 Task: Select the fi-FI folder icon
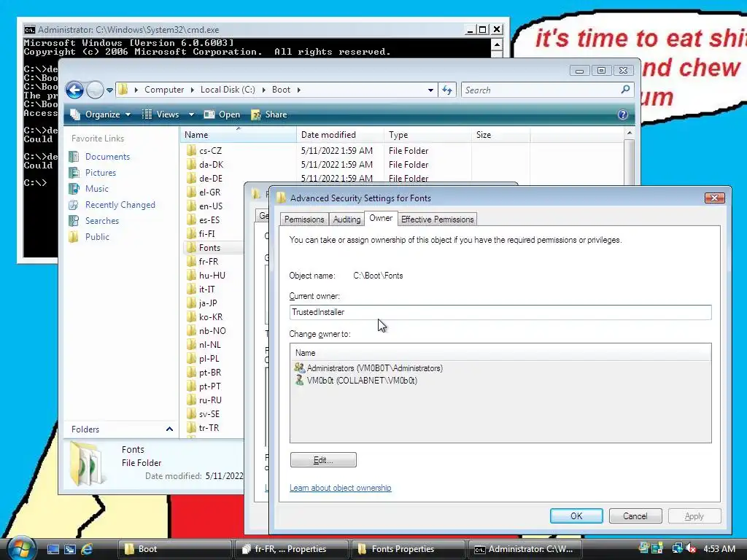191,233
